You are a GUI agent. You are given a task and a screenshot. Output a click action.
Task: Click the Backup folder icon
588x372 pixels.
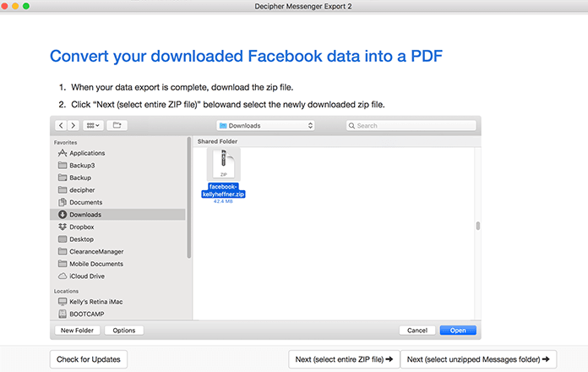63,178
